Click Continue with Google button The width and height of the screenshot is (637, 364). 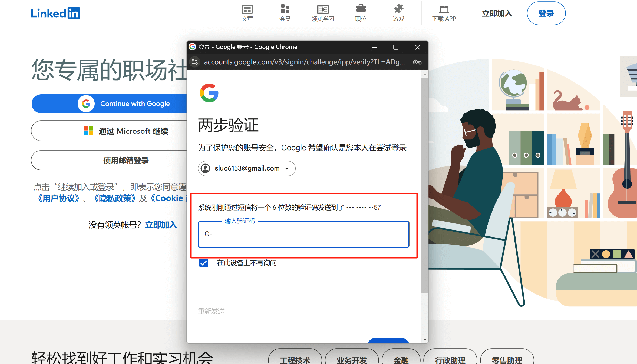click(109, 104)
